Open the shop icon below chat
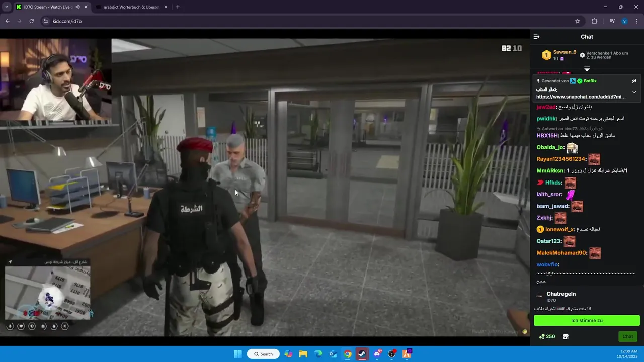The width and height of the screenshot is (644, 362). click(566, 336)
